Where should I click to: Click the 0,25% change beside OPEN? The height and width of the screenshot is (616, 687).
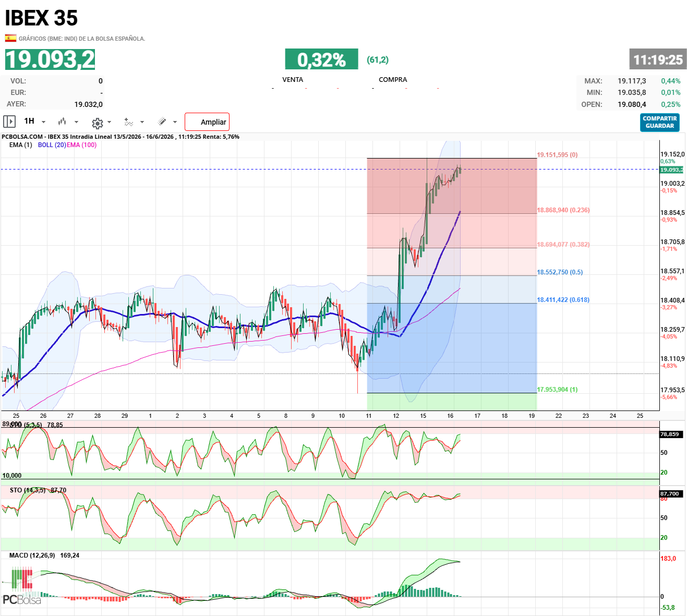pos(671,104)
